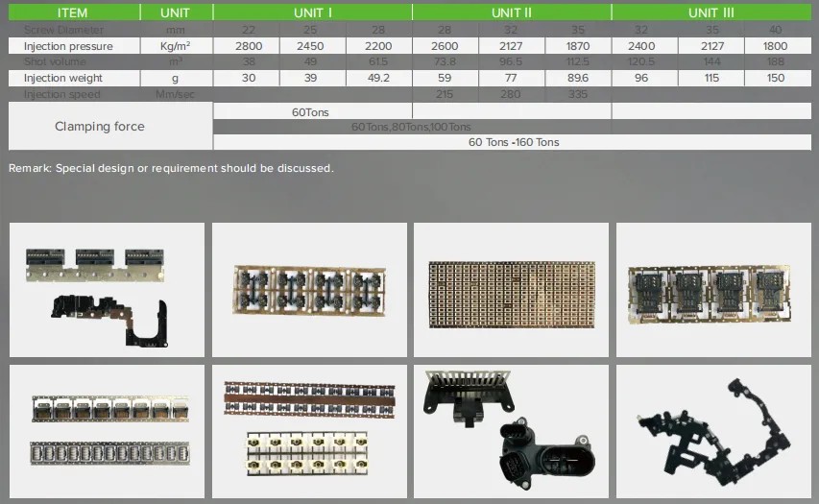Click the UNIT I column header

tap(312, 12)
